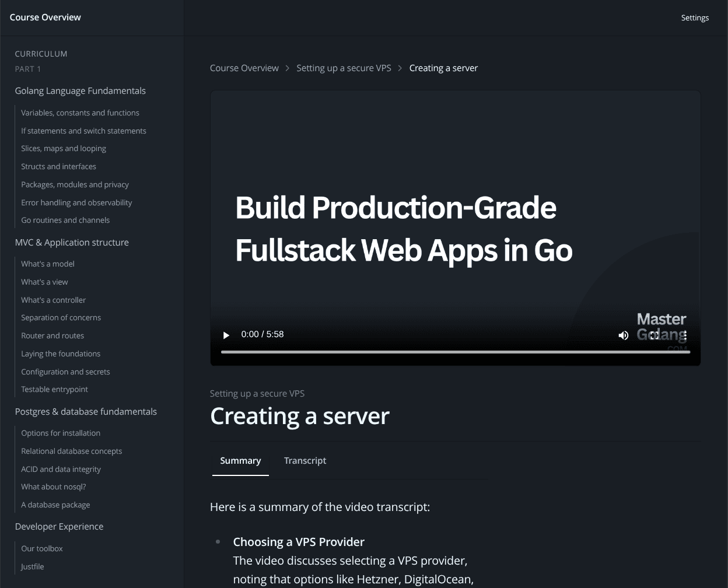Open the ACID and data integrity lesson
The image size is (728, 588).
tap(61, 469)
